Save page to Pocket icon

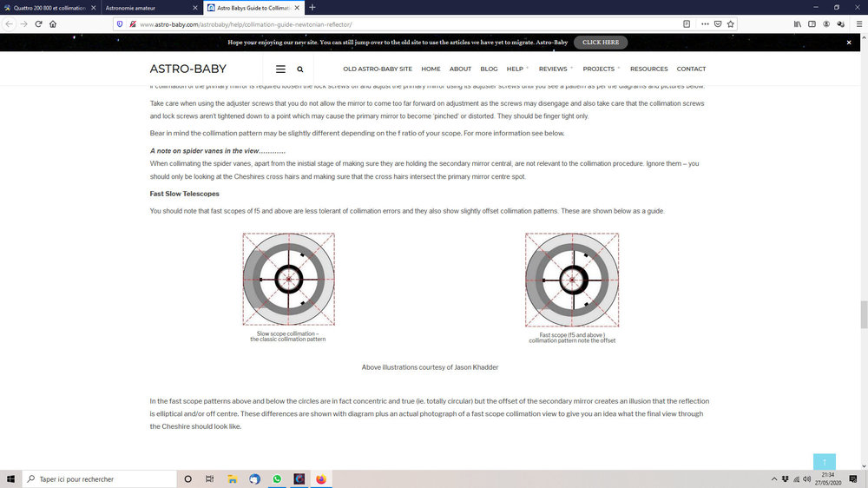tap(718, 23)
